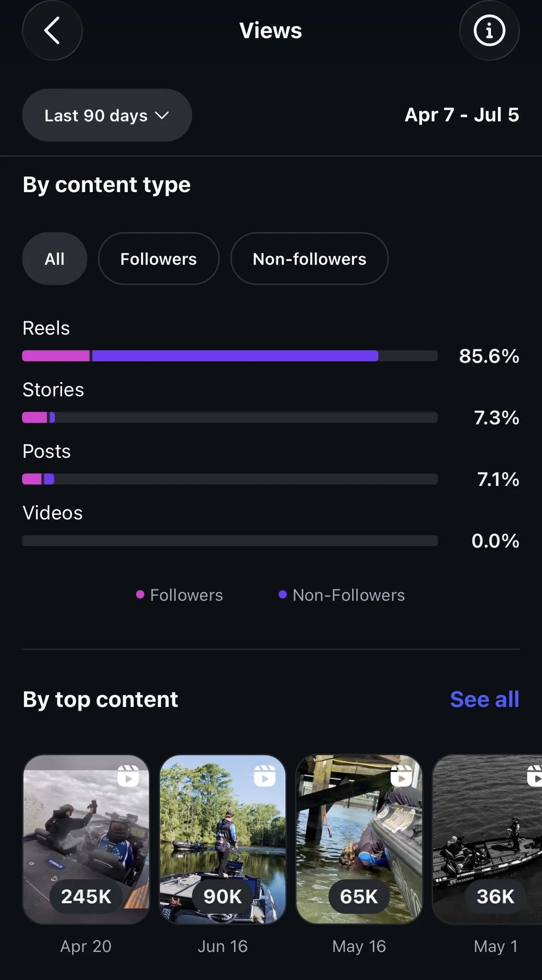Open the info icon for Views
Screen dimensions: 542x980
pos(489,30)
